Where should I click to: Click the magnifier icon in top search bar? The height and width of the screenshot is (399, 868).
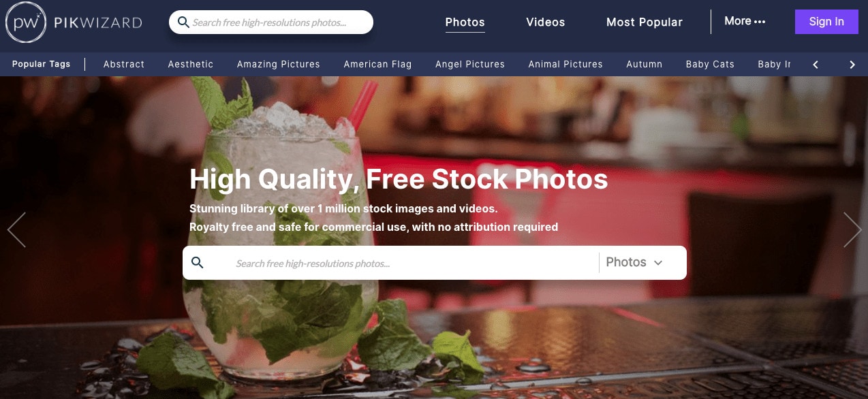[183, 22]
